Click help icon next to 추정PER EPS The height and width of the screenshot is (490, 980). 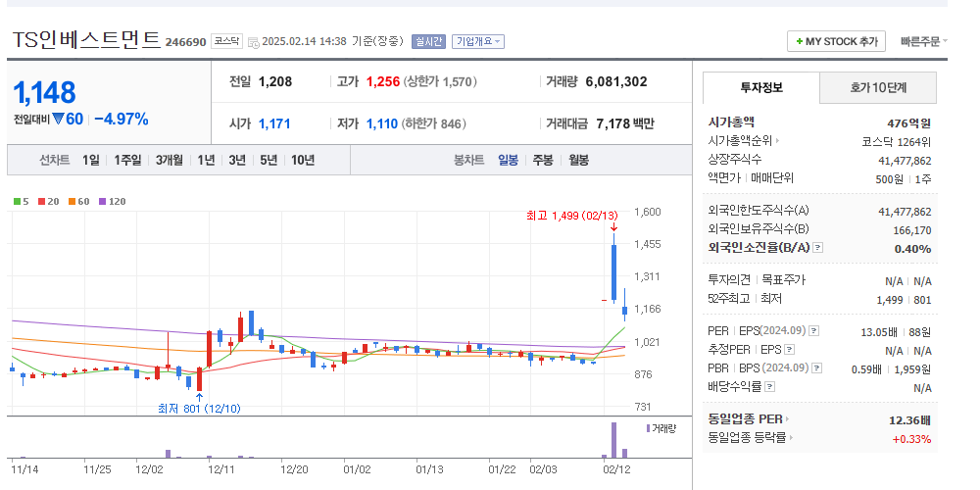pyautogui.click(x=789, y=350)
